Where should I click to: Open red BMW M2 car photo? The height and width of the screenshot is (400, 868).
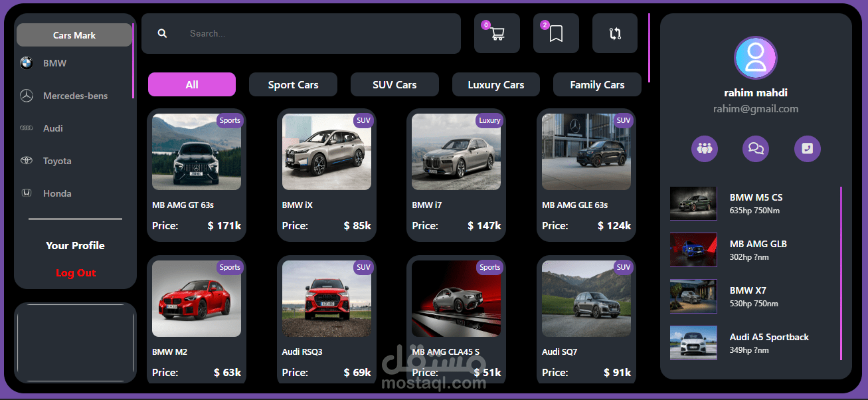[x=197, y=298]
